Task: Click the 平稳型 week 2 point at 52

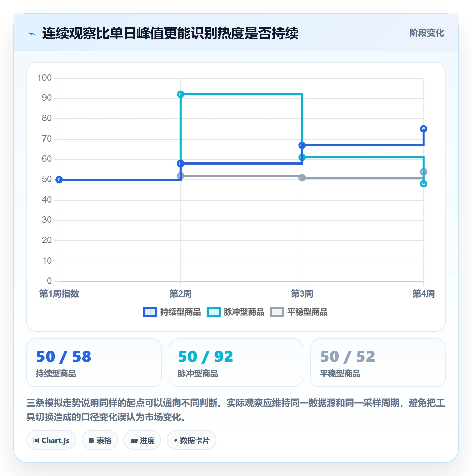Action: coord(181,176)
